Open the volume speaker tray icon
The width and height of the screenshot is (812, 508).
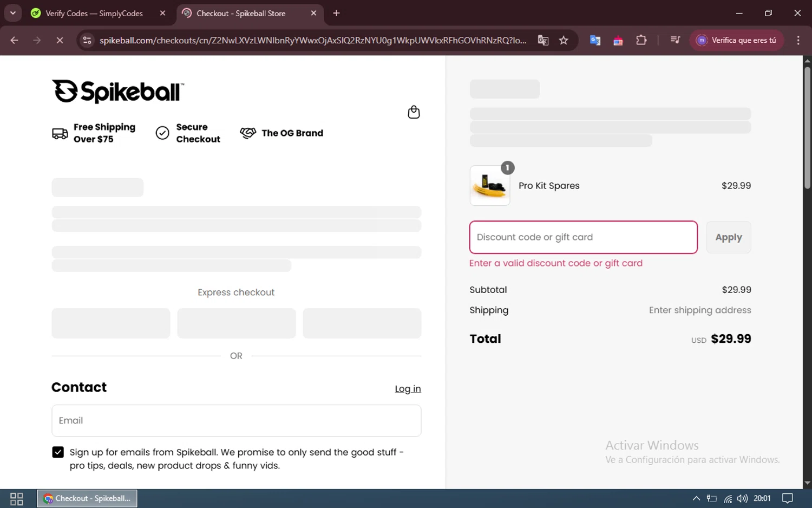[742, 498]
